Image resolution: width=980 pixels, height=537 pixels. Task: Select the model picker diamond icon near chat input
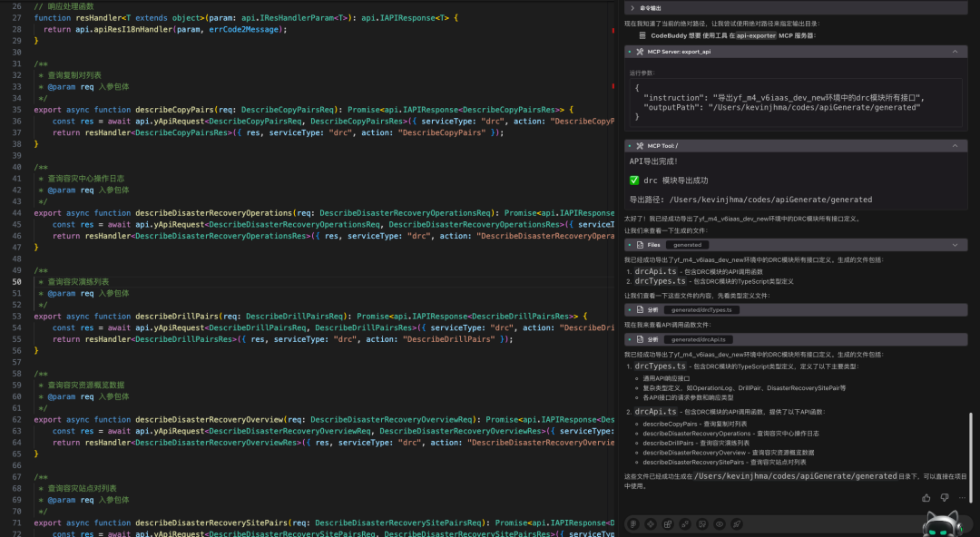click(x=650, y=523)
